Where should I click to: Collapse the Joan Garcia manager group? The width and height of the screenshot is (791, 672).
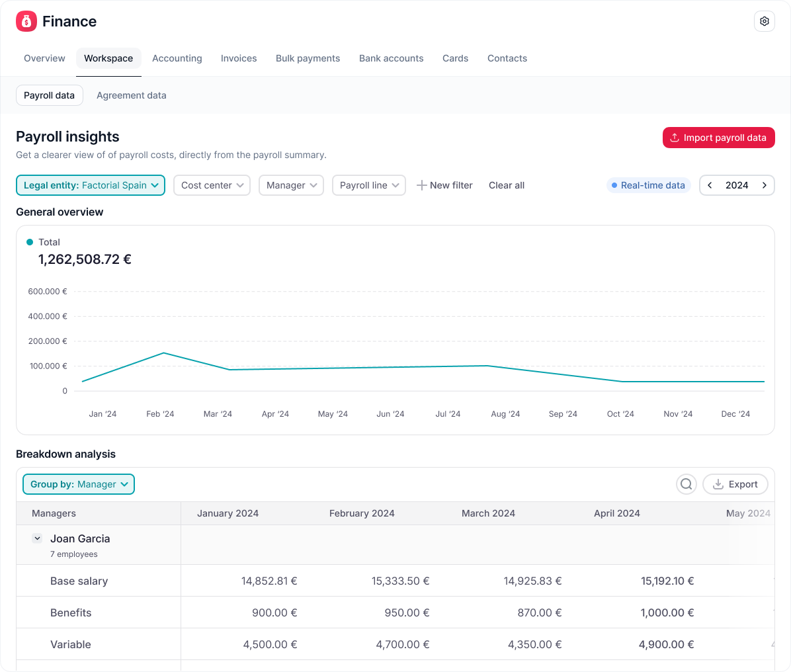[37, 538]
